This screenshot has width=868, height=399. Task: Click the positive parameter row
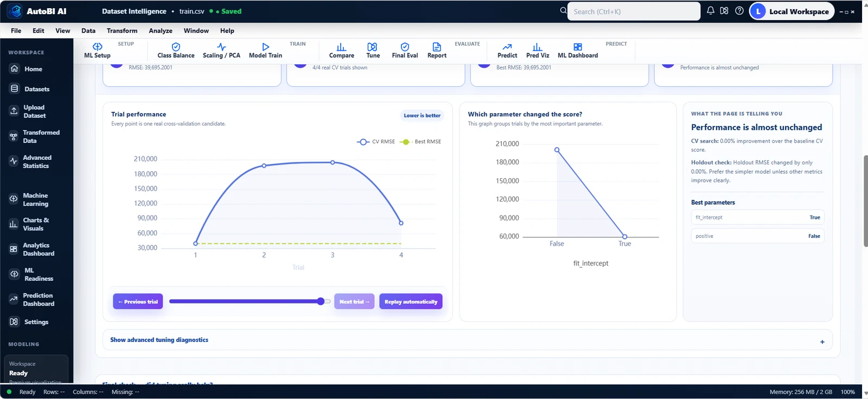point(757,236)
